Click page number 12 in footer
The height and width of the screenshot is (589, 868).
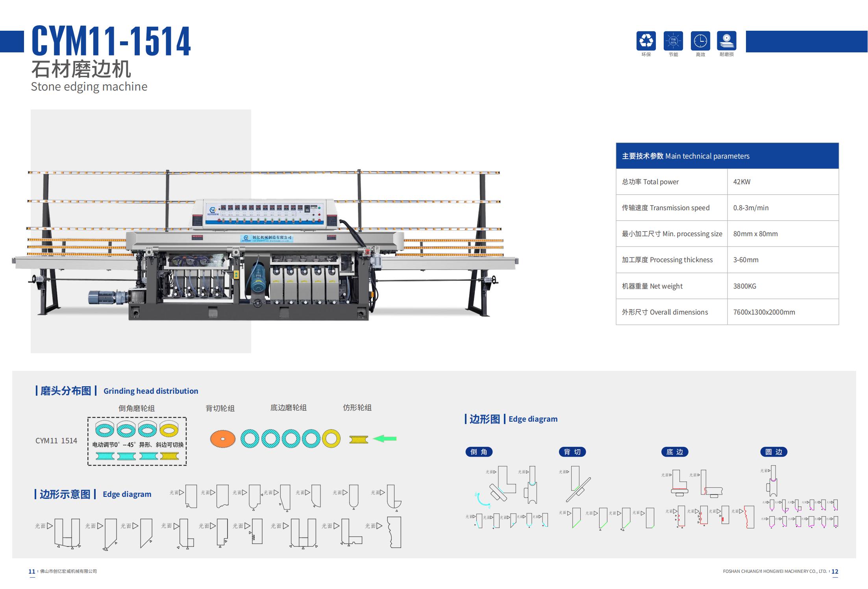pos(835,571)
